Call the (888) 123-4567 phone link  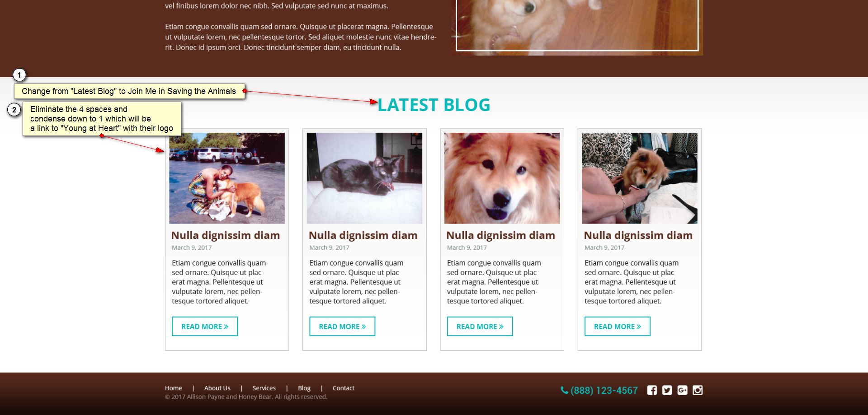(604, 391)
